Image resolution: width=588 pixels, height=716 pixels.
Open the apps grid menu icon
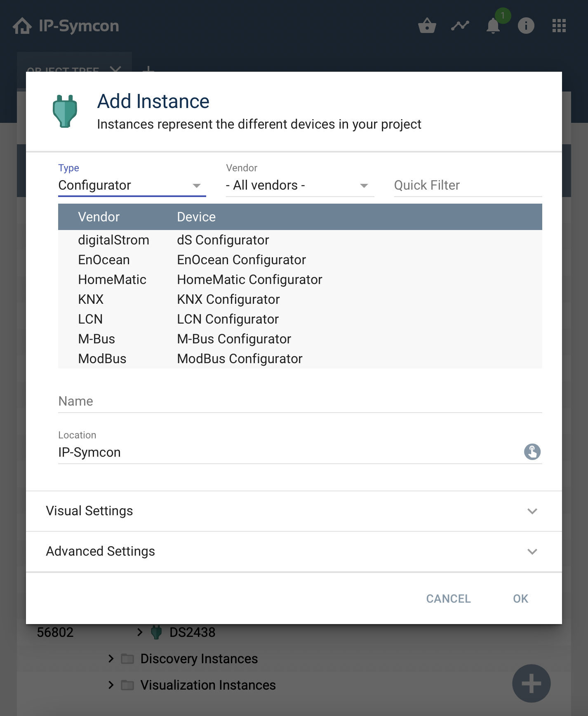[x=559, y=26]
